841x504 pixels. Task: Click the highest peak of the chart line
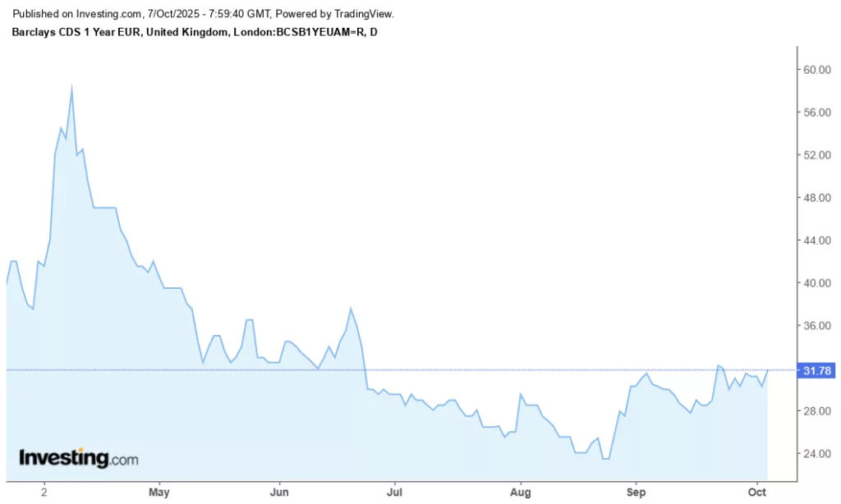tap(72, 87)
